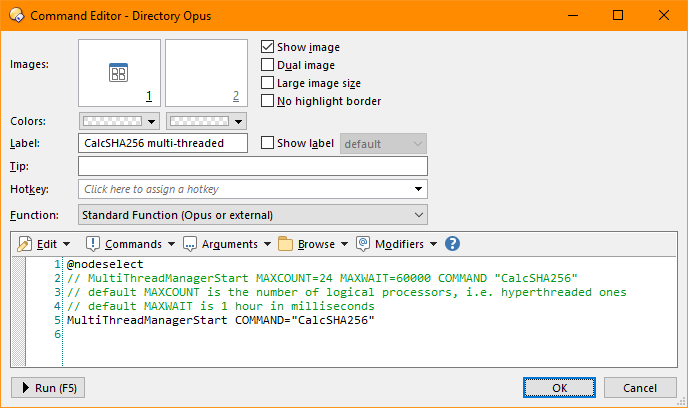This screenshot has width=688, height=408.
Task: Uncheck the Show image checkbox
Action: 267,47
